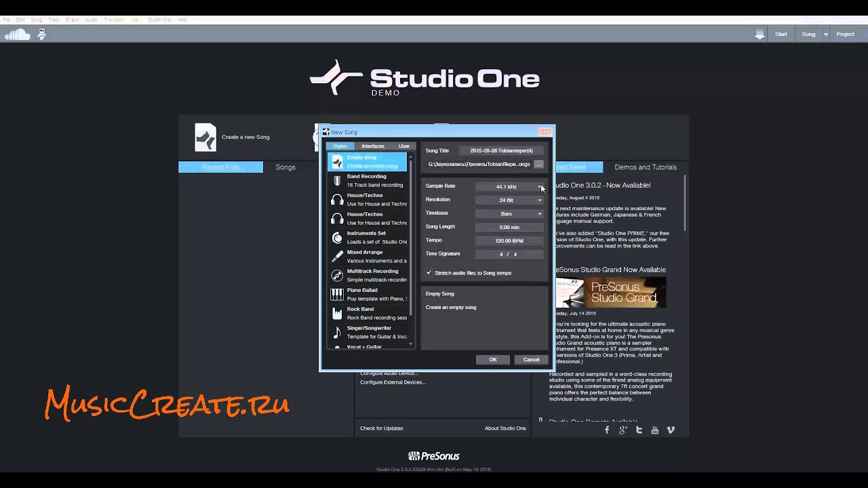868x488 pixels.
Task: Open PreSonus YouTube icon
Action: click(654, 430)
